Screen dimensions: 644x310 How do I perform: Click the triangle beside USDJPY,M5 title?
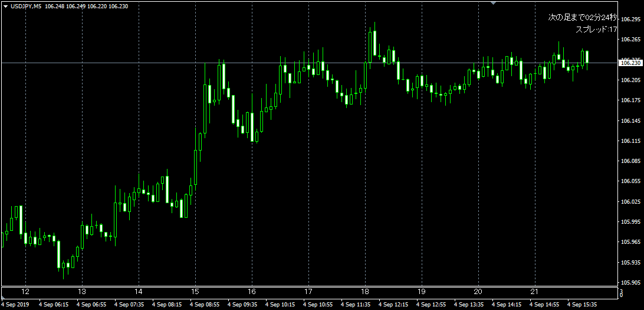(x=6, y=6)
